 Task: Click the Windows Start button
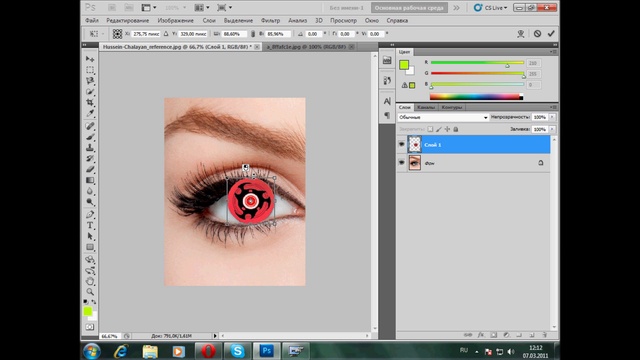(92, 351)
